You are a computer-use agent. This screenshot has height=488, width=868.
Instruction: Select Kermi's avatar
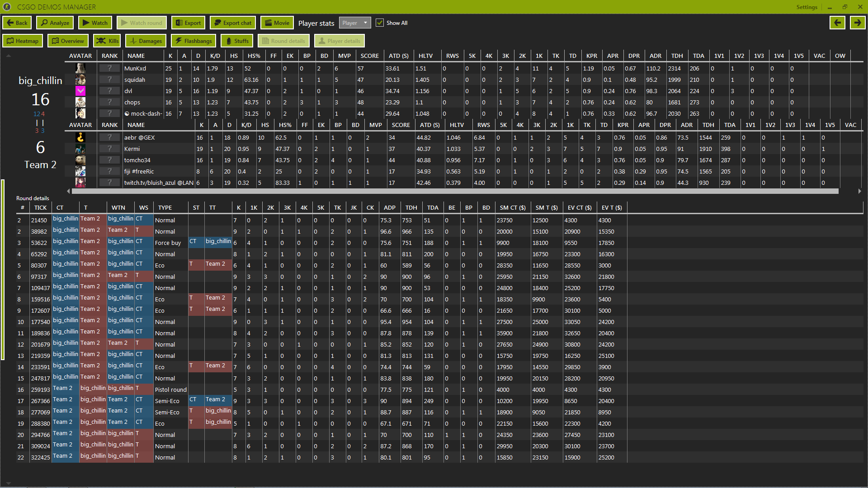pos(80,149)
